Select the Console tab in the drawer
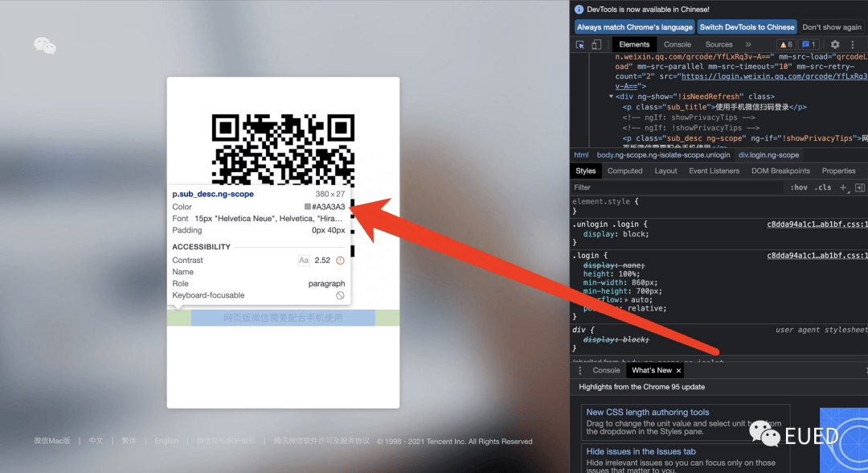Screen dimensions: 868x473 [606, 371]
